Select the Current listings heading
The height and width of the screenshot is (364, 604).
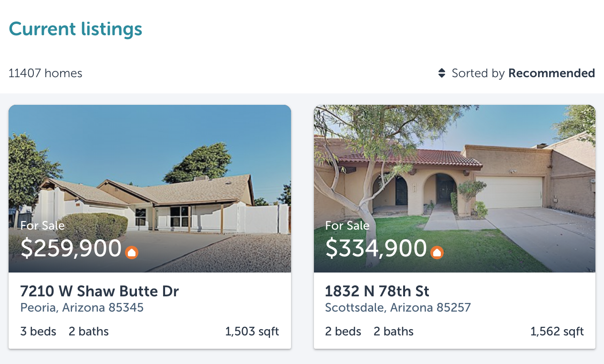coord(75,29)
